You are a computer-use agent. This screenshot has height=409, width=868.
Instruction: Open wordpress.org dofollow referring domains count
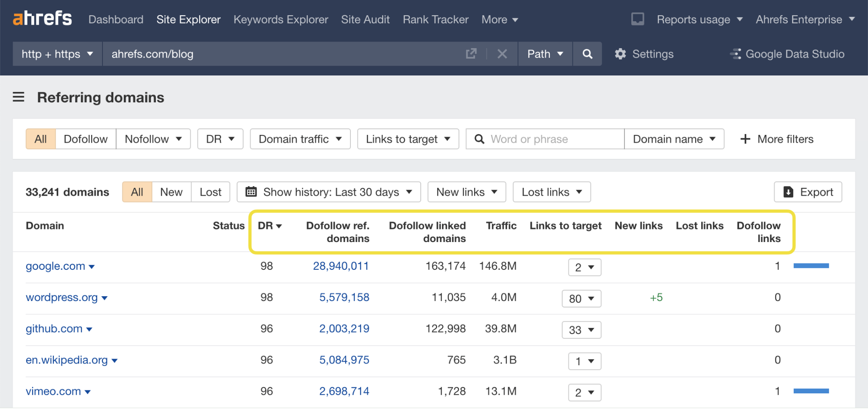pos(344,297)
